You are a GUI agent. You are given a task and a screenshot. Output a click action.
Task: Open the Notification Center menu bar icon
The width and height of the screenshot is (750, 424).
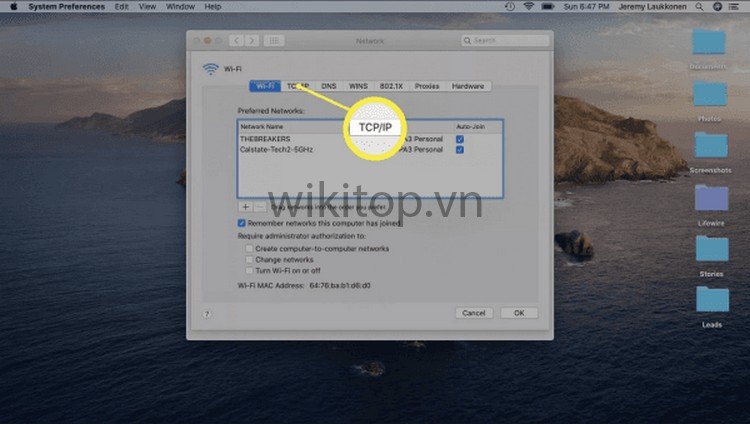tap(735, 6)
